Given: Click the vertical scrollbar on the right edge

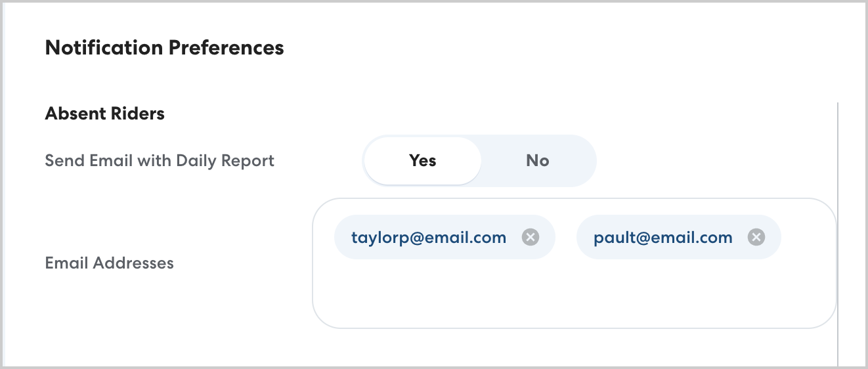Looking at the screenshot, I should 838,230.
